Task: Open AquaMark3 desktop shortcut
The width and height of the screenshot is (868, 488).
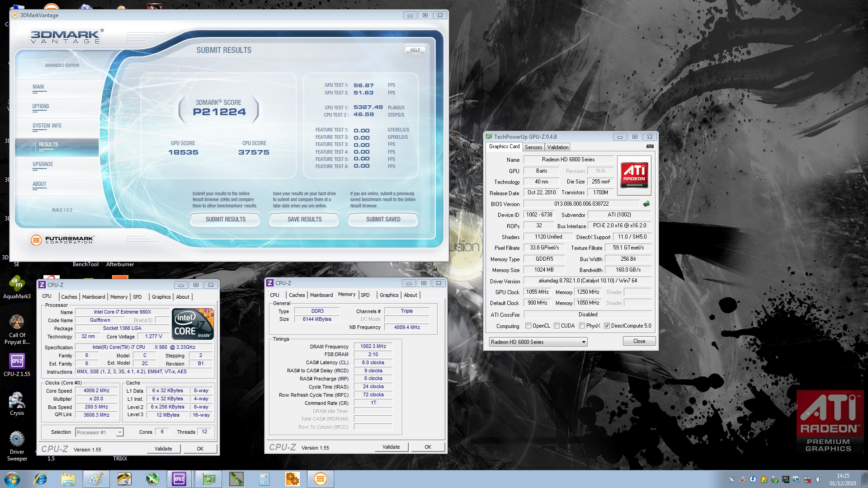Action: 17,284
